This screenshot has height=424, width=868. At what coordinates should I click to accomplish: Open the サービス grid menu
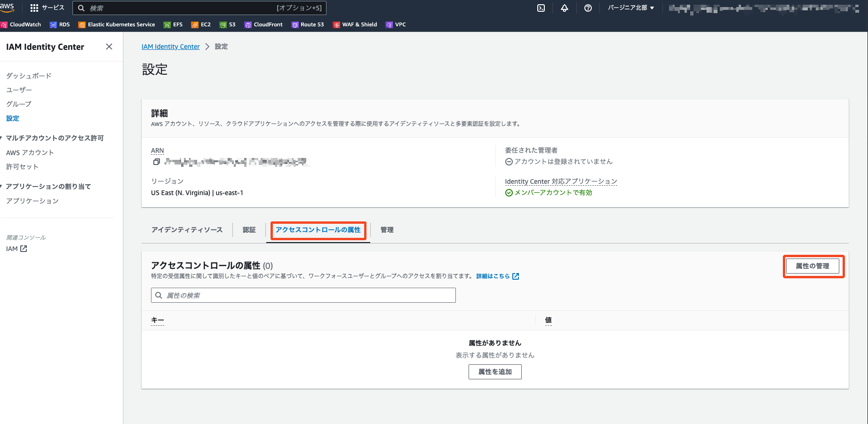tap(47, 8)
